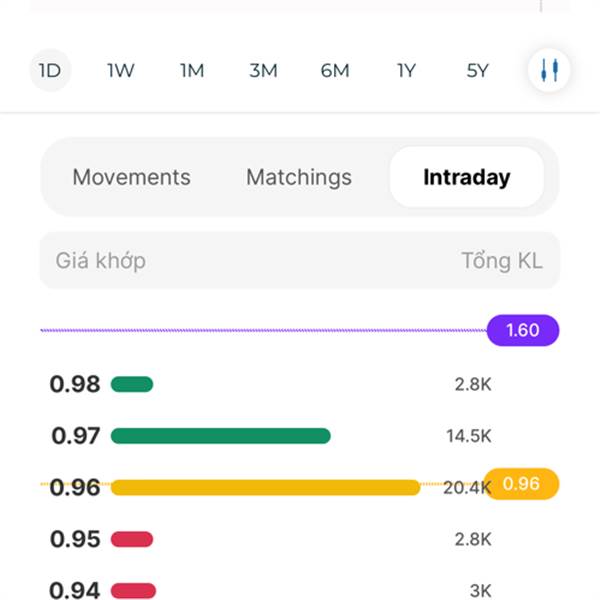600x600 pixels.
Task: Choose the 5Y chart range
Action: (478, 70)
